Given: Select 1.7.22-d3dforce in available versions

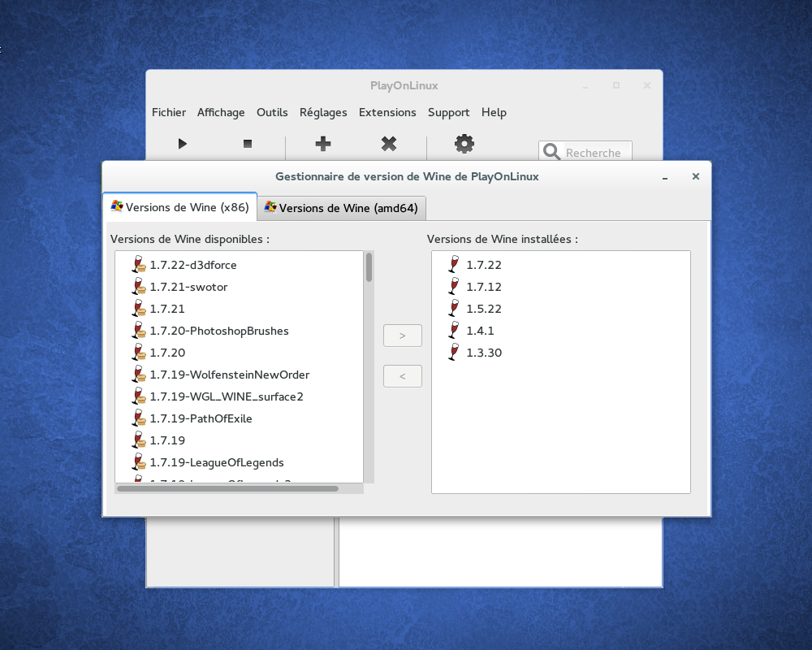Looking at the screenshot, I should pos(240,265).
